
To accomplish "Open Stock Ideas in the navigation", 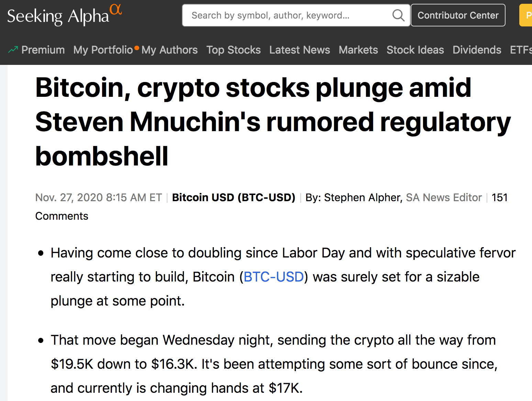I will (415, 50).
